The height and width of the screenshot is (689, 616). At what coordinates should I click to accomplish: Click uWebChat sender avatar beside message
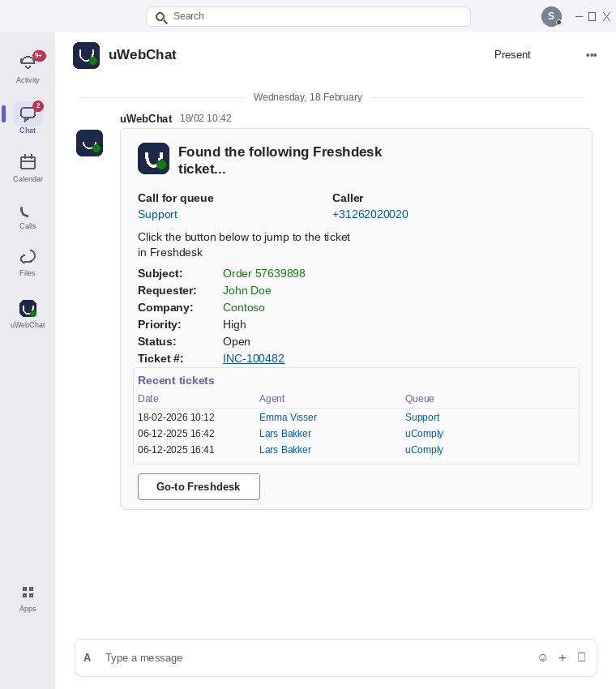pyautogui.click(x=90, y=143)
